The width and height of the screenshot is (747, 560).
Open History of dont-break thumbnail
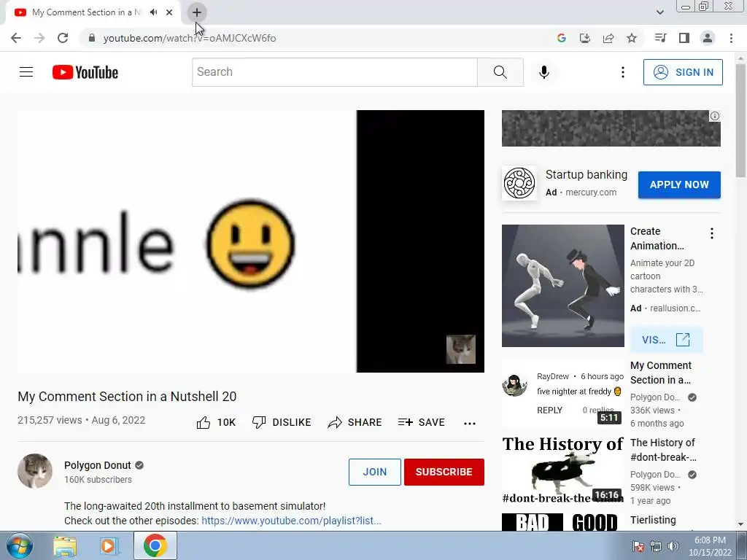(x=562, y=472)
